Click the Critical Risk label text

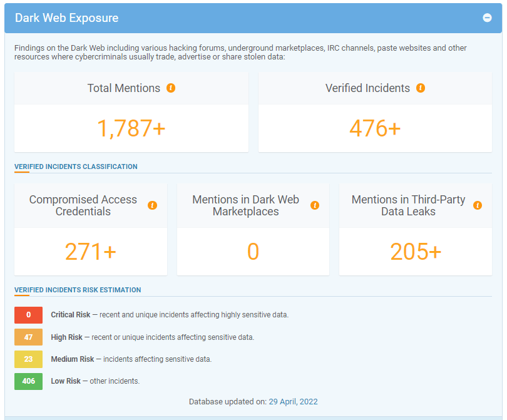coord(70,315)
